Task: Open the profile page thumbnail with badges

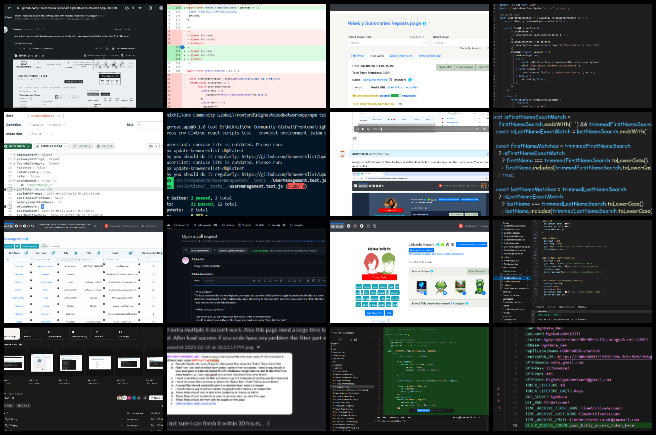Action: tap(409, 272)
